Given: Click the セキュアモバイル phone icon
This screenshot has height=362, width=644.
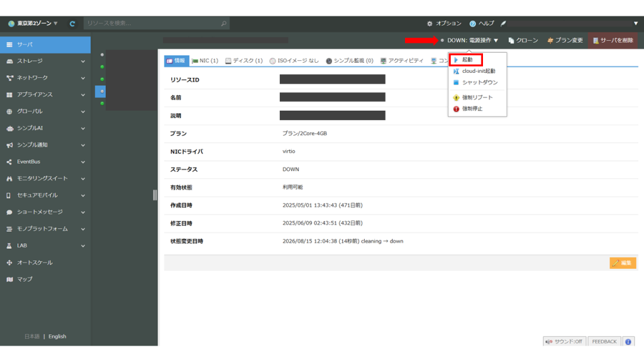Looking at the screenshot, I should pyautogui.click(x=9, y=195).
